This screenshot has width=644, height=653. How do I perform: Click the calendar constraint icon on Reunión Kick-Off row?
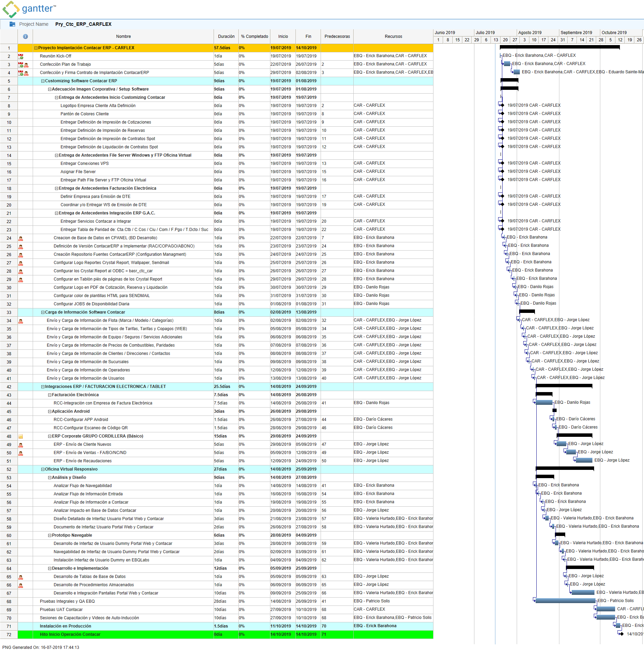(21, 56)
